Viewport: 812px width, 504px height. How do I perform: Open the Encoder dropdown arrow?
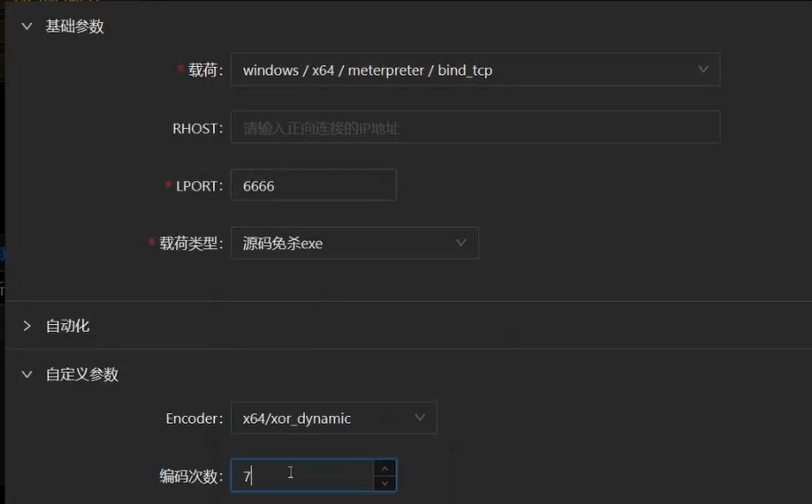[420, 419]
